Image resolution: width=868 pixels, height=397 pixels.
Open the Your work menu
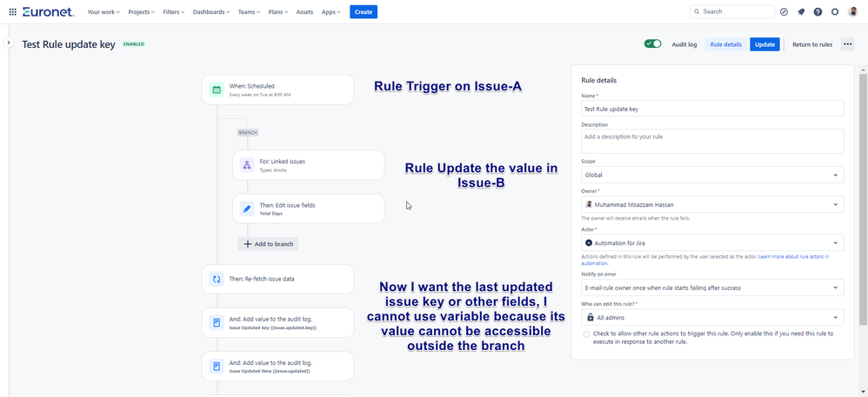[x=103, y=11]
